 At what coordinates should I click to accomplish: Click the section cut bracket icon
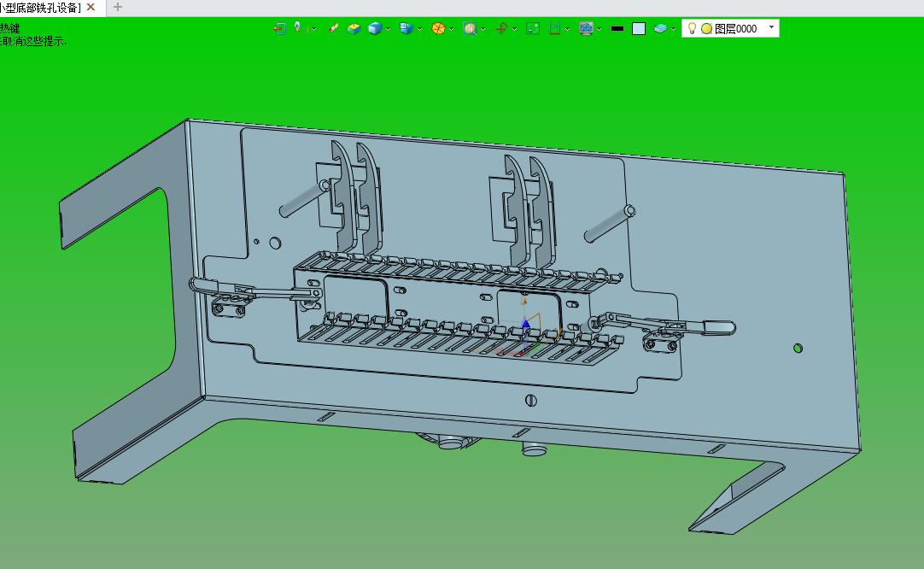coord(554,28)
